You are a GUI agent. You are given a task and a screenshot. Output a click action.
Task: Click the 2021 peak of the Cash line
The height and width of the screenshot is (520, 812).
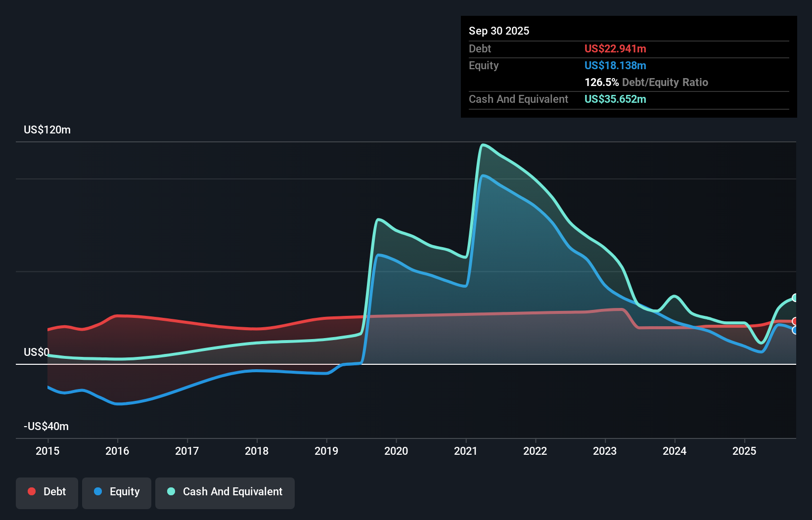pyautogui.click(x=484, y=144)
